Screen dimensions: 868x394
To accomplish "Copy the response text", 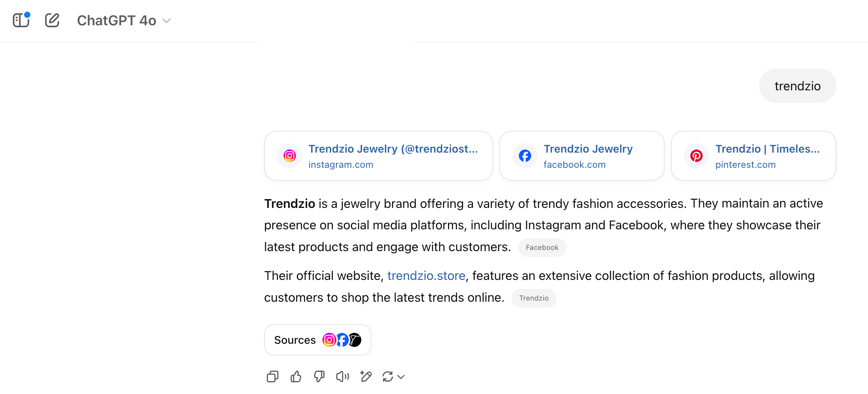I will (x=273, y=376).
